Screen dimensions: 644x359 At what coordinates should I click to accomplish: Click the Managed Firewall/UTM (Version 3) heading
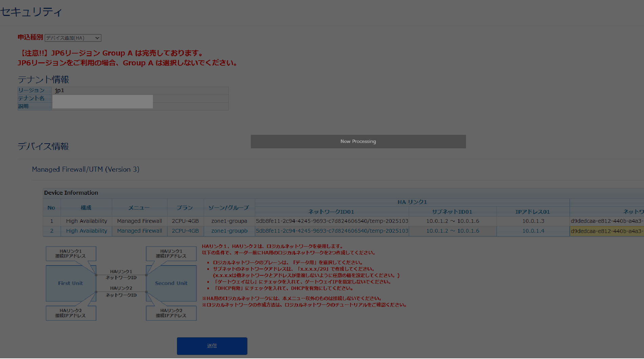point(86,169)
